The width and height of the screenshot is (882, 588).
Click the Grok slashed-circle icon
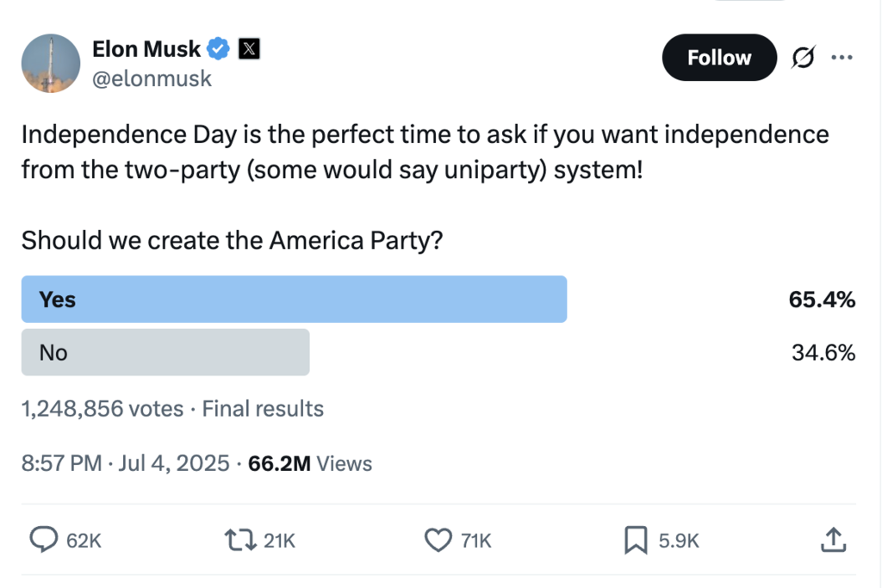804,58
